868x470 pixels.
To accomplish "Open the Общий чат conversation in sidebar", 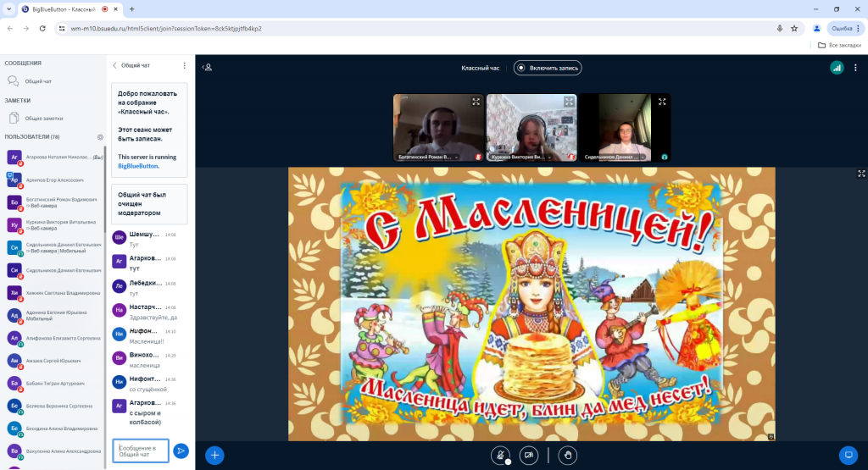I will coord(37,81).
